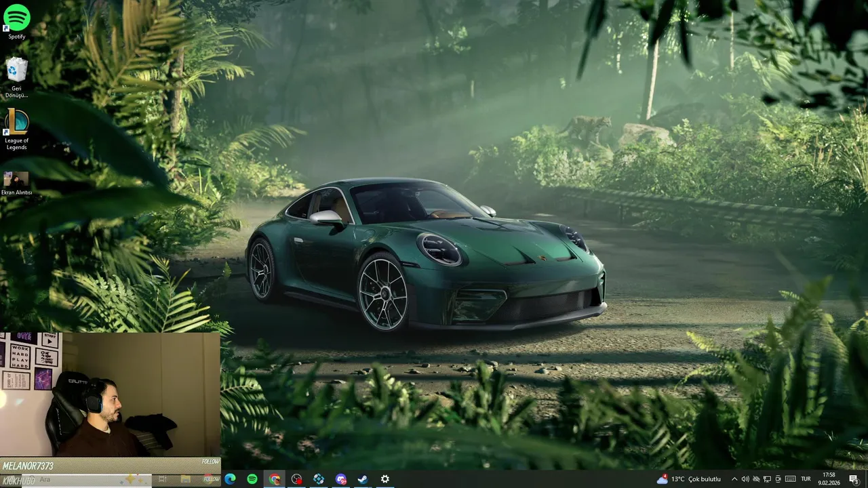868x488 pixels.
Task: Open the Meet Now camera tray icon
Action: tap(778, 479)
